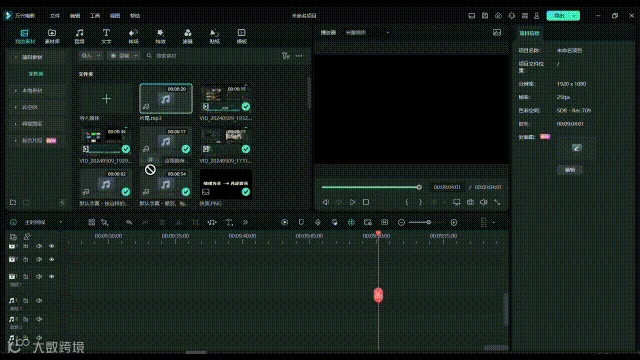Select the crop tool in timeline toolbar
The height and width of the screenshot is (360, 640).
[195, 222]
